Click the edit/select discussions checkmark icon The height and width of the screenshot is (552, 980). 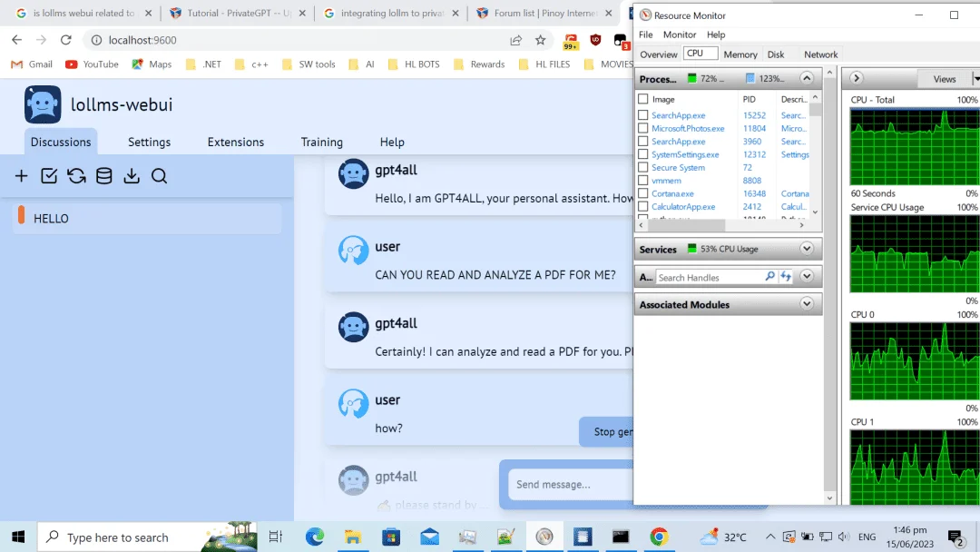[49, 176]
